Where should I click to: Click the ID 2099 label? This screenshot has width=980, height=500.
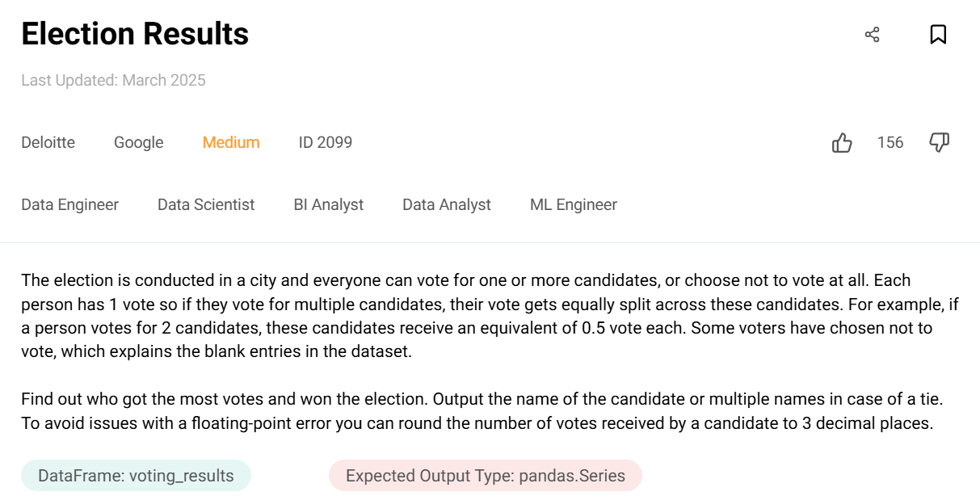point(325,143)
